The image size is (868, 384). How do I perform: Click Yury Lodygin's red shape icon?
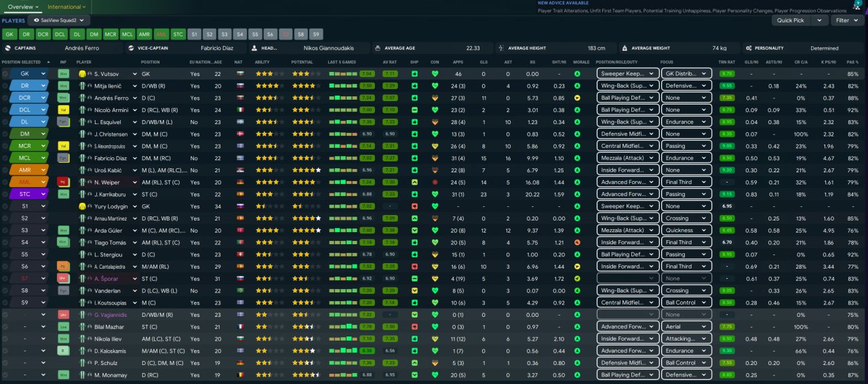coord(414,206)
